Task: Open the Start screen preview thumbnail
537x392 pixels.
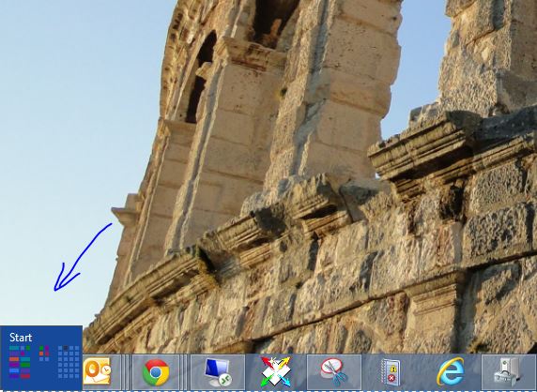Action: point(41,357)
